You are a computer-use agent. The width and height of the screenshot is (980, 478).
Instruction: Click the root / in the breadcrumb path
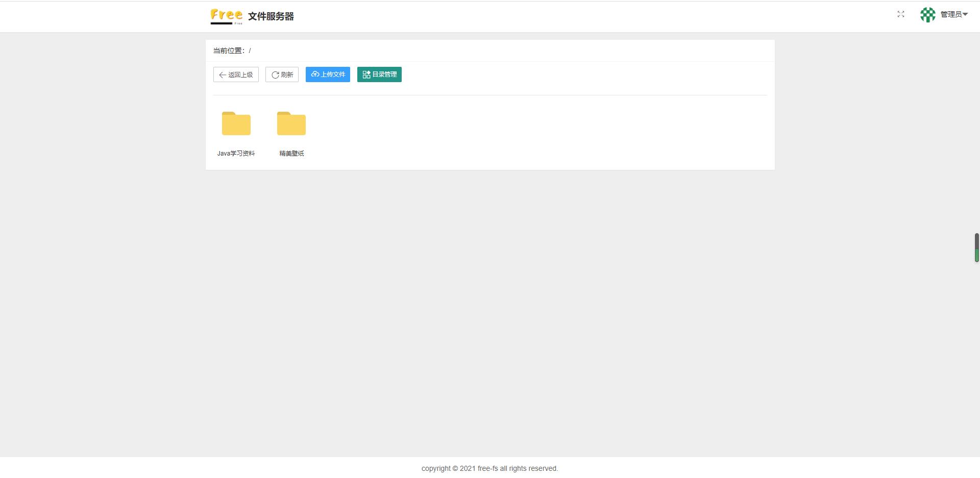pyautogui.click(x=251, y=51)
